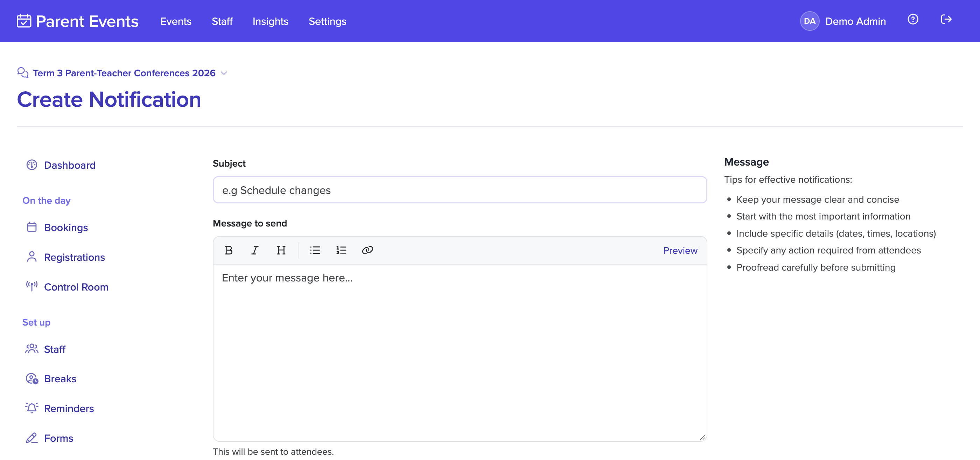Focus the Subject input field
Viewport: 980px width, 460px height.
pos(460,190)
